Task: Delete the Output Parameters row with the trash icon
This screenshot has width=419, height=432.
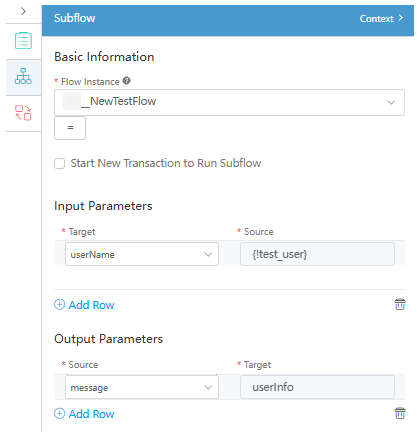Action: [x=400, y=413]
